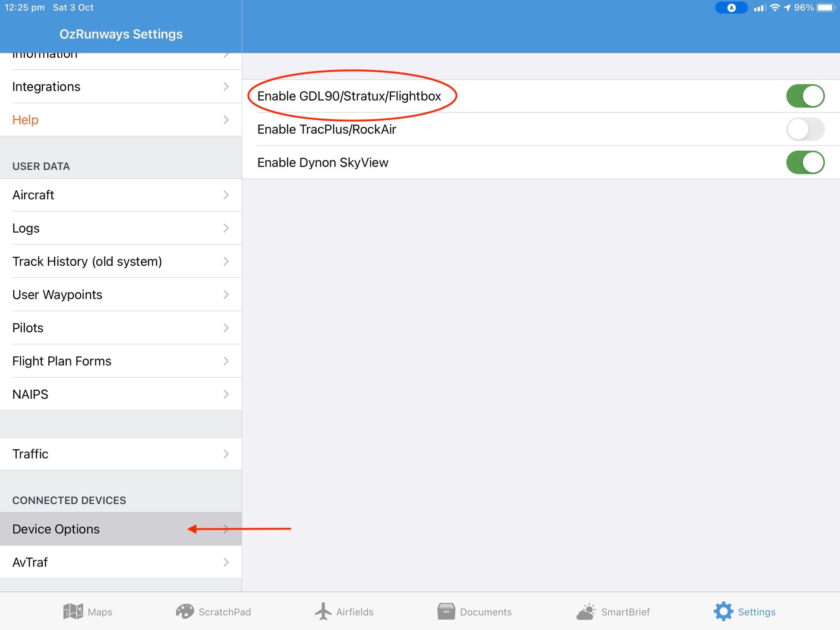
Task: Open the Aircraft user data
Action: 121,195
